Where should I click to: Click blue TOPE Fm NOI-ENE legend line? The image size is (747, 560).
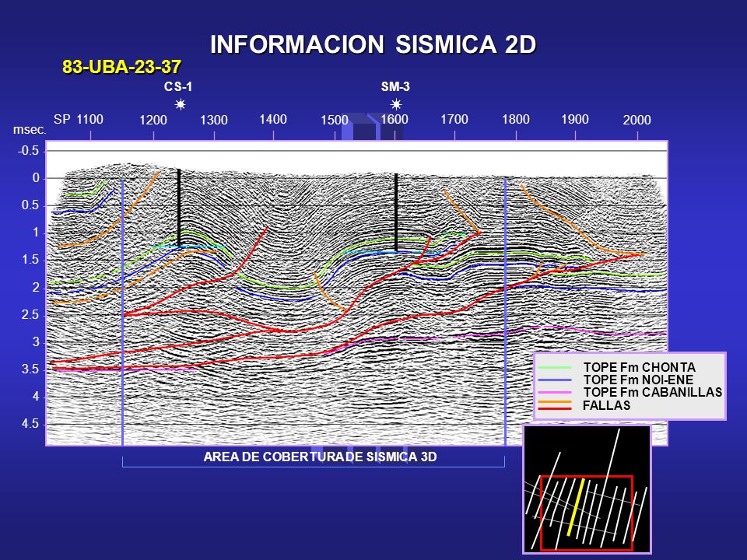point(555,380)
